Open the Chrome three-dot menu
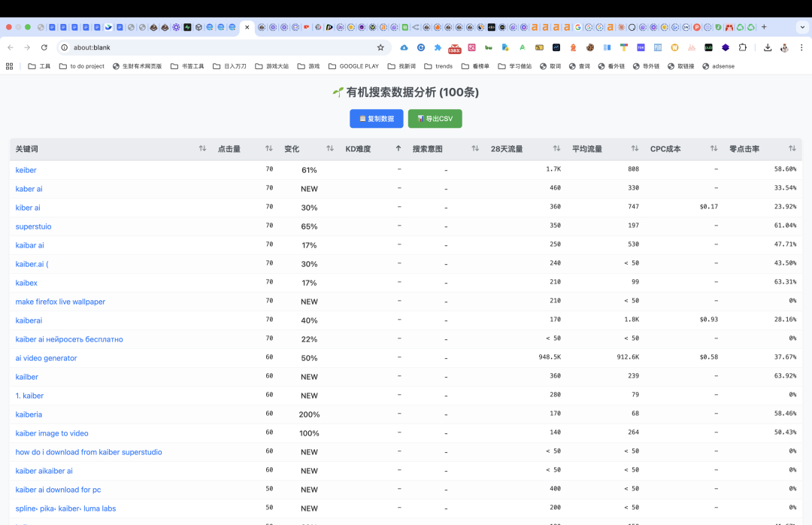Screen dimensions: 812x525 click(x=801, y=47)
